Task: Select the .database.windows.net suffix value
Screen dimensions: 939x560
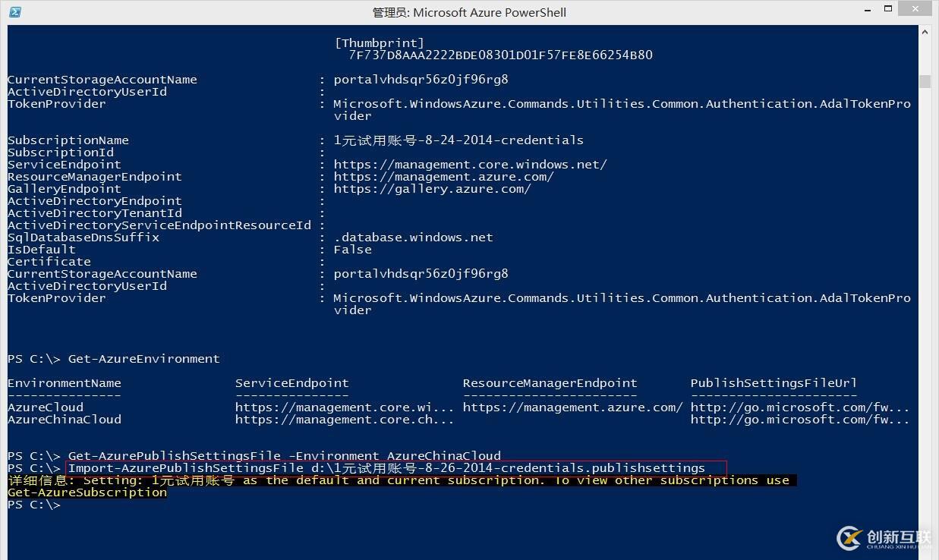Action: (x=413, y=238)
